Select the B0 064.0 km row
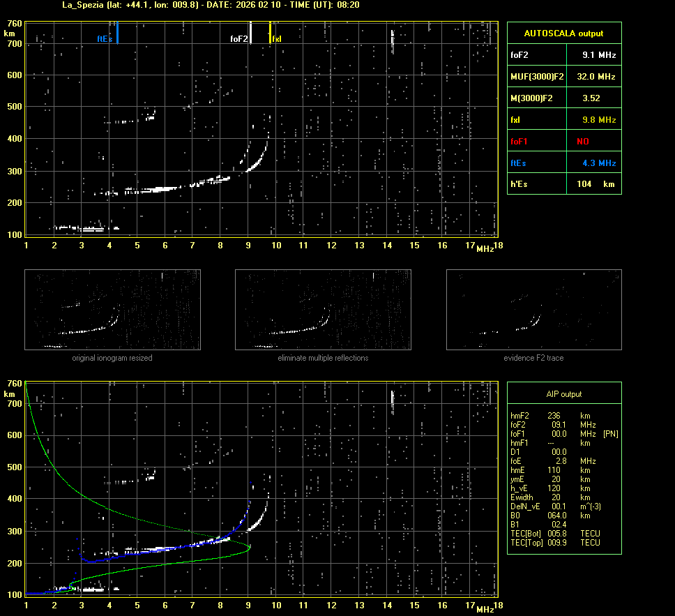This screenshot has width=675, height=616. click(551, 515)
